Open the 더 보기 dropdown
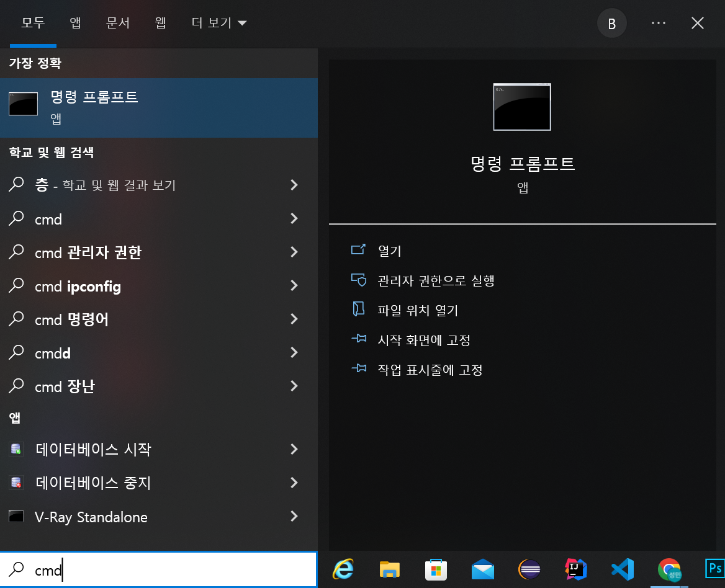Viewport: 725px width, 588px height. pos(219,22)
